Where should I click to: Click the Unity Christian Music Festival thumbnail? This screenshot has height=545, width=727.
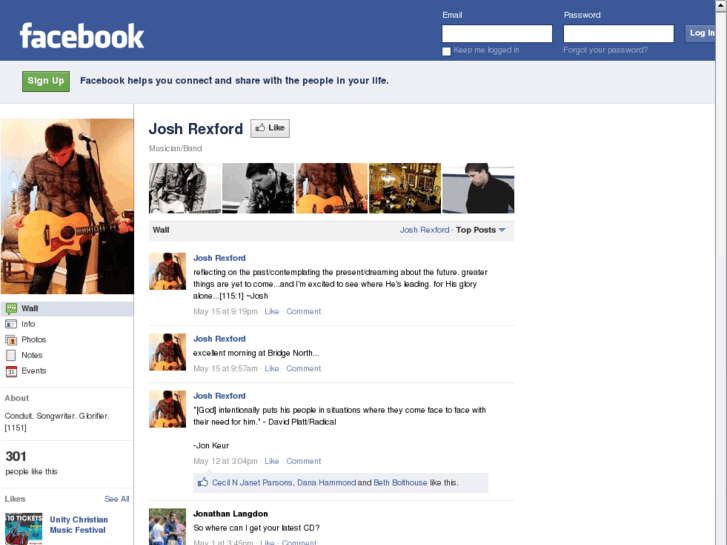pyautogui.click(x=24, y=528)
